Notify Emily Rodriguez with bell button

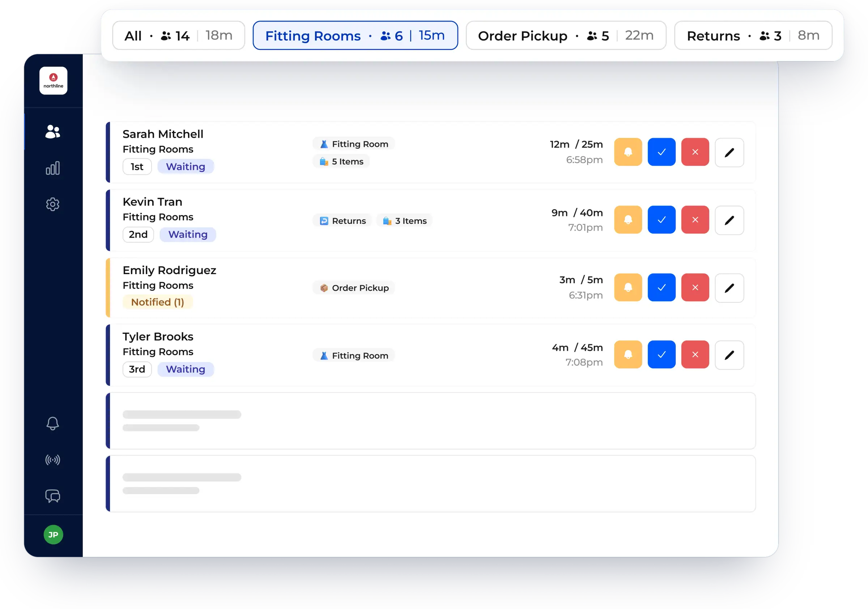pos(628,287)
